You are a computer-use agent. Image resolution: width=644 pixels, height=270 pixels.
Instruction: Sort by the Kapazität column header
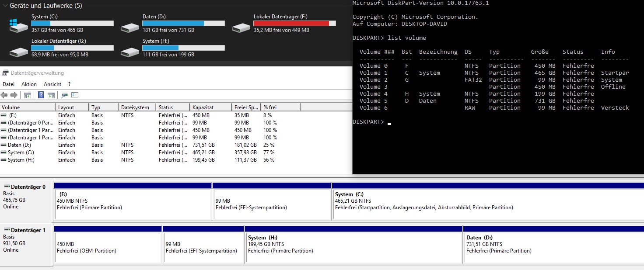point(210,107)
